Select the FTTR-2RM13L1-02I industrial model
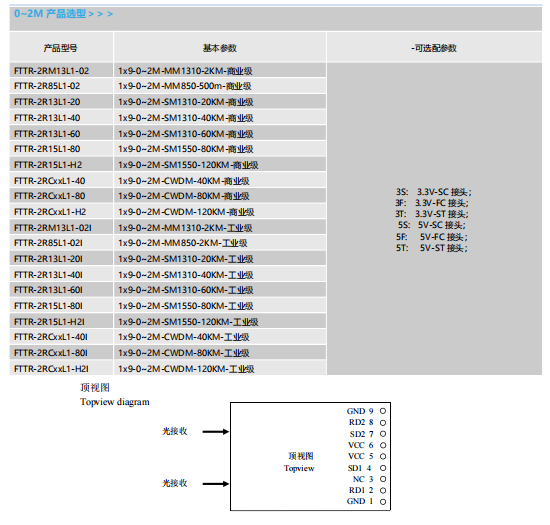Screen dimensions: 550x525 [x=61, y=228]
